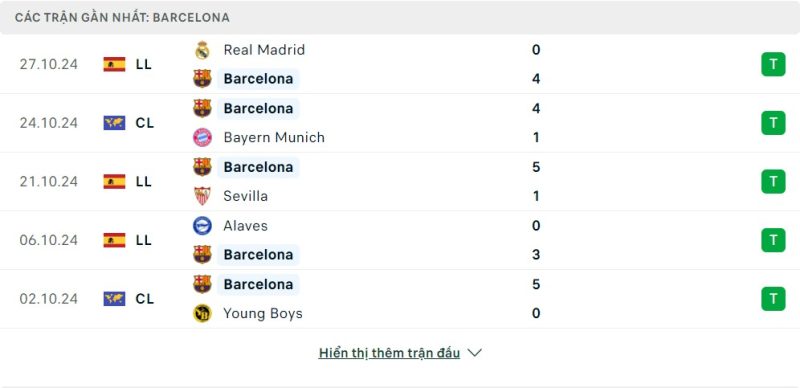Select the LL league label on 06.10.24
This screenshot has width=800, height=388.
[143, 240]
